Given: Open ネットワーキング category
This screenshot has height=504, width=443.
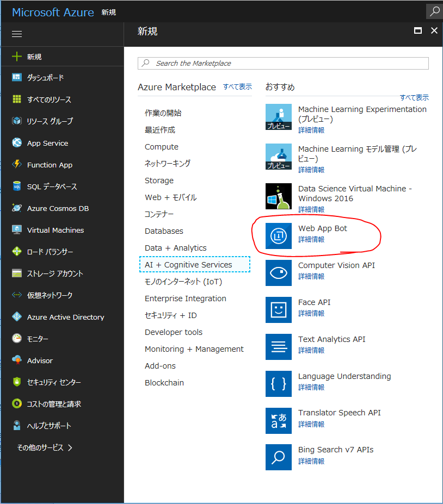Looking at the screenshot, I should click(x=167, y=164).
